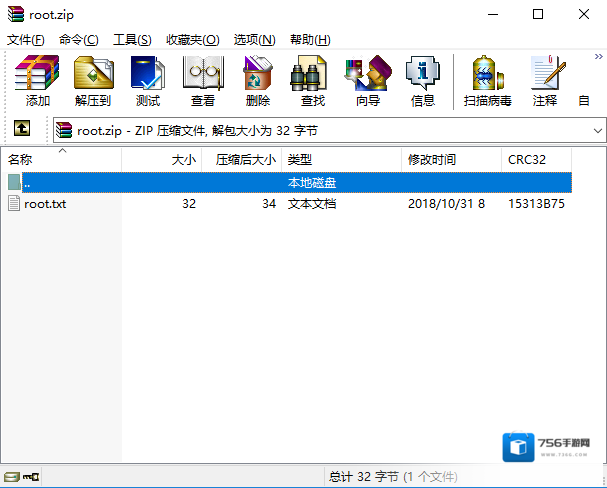Click the 解压到 (Extract to) icon
This screenshot has height=488, width=607.
tap(93, 75)
